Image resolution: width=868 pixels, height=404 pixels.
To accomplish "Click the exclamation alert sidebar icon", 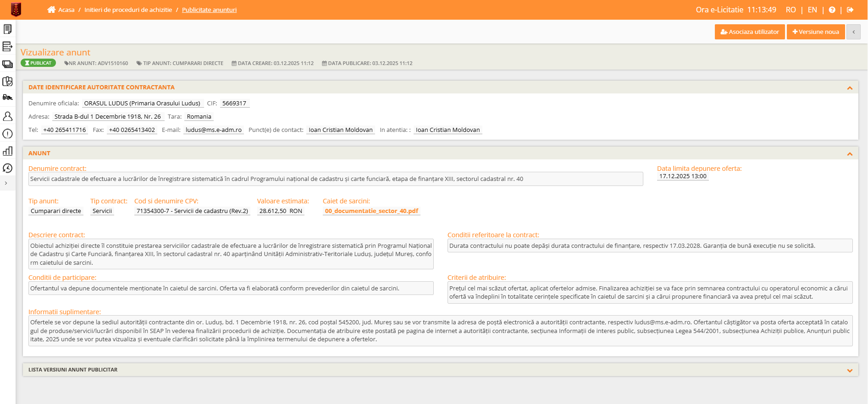I will [7, 134].
